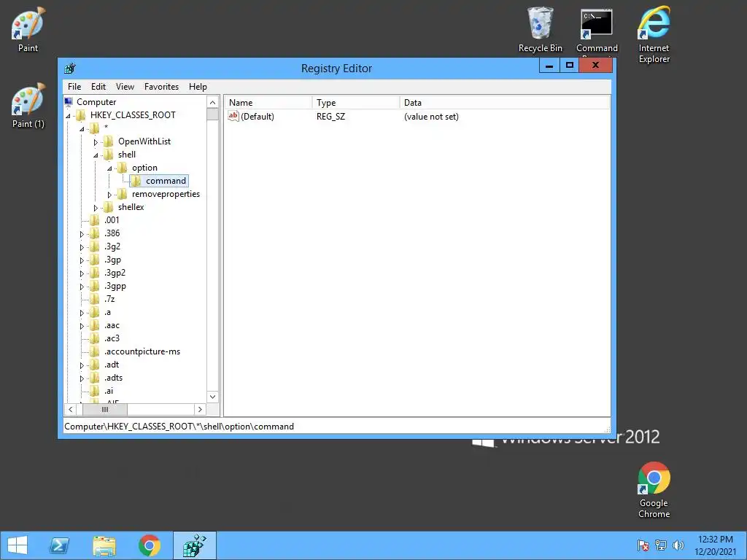Image resolution: width=747 pixels, height=560 pixels.
Task: Launch Internet Explorer desktop shortcut
Action: click(654, 34)
